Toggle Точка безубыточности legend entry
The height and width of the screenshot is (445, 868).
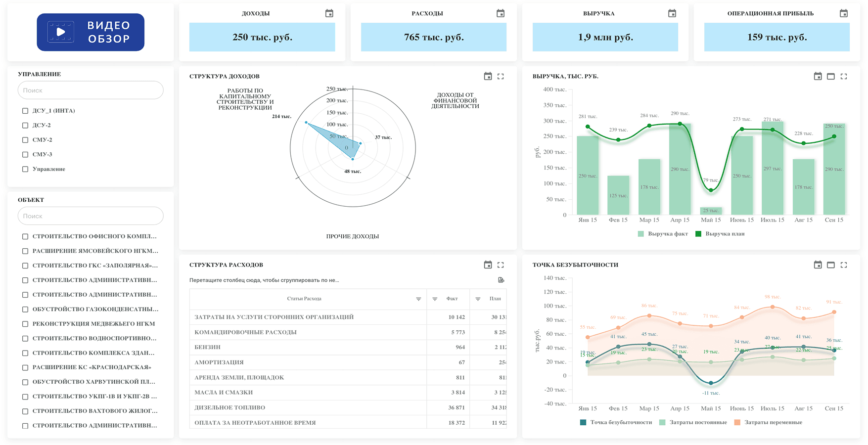point(616,422)
